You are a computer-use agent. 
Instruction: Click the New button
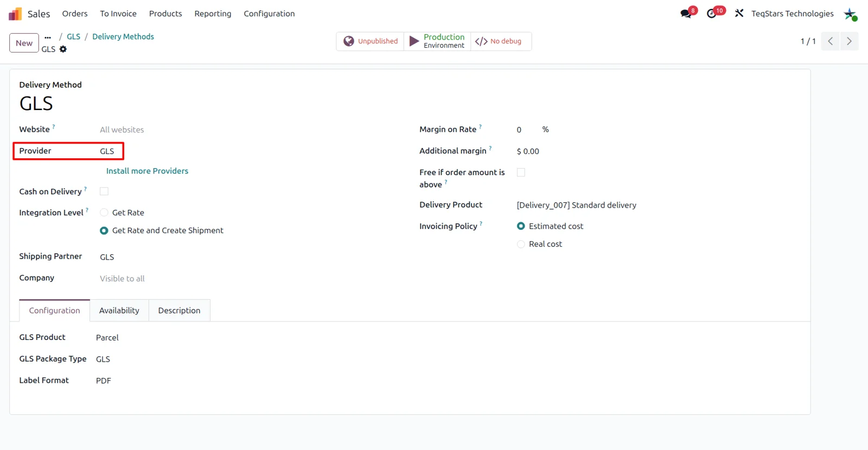click(24, 43)
